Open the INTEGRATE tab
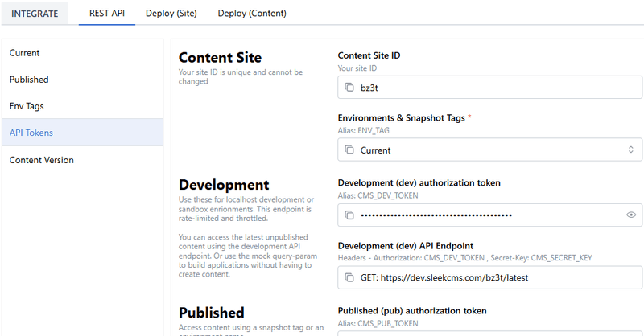The image size is (644, 336). [35, 13]
